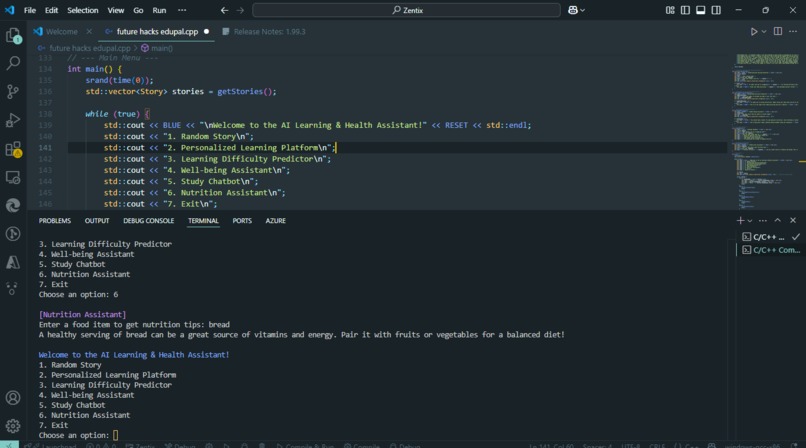Viewport: 806px width, 448px height.
Task: Toggle the Secondary Side Bar visibility
Action: [x=716, y=10]
